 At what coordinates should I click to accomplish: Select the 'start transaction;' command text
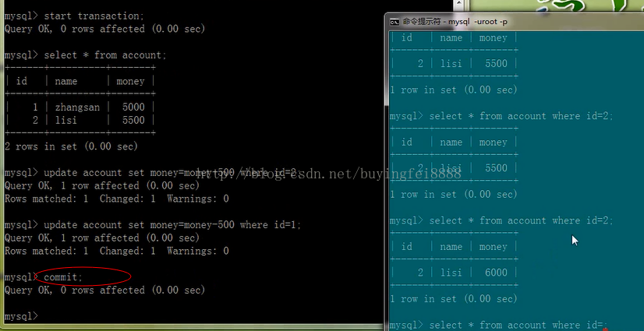(94, 16)
